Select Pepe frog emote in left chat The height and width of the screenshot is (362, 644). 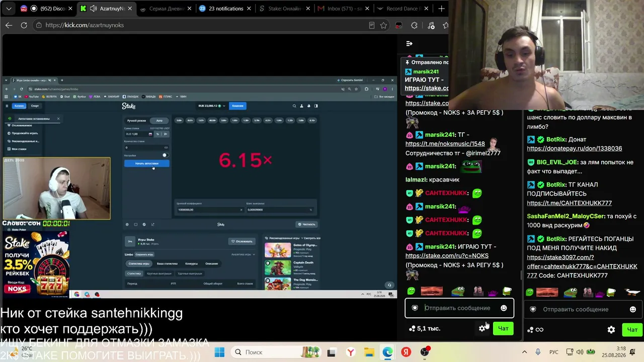pos(458,291)
